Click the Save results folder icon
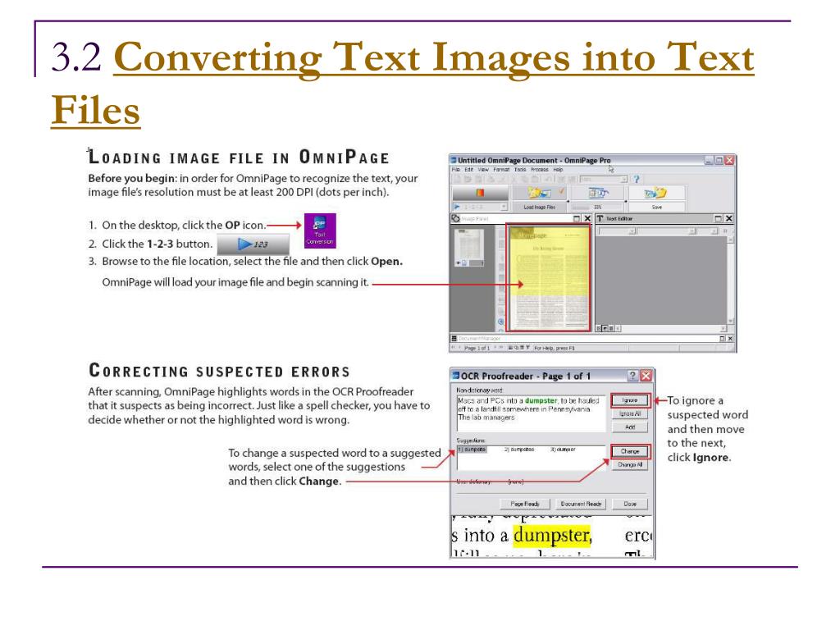Image resolution: width=840 pixels, height=630 pixels. click(x=656, y=192)
